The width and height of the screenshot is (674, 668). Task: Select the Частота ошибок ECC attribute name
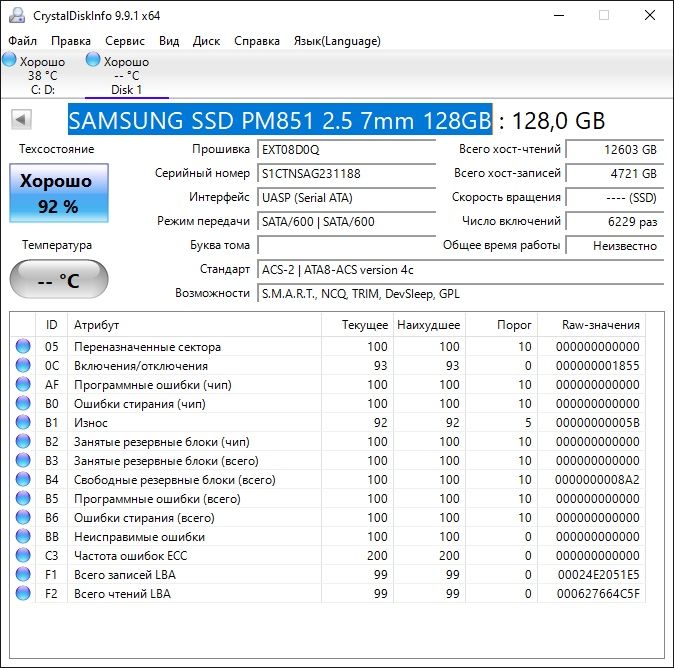click(x=131, y=556)
